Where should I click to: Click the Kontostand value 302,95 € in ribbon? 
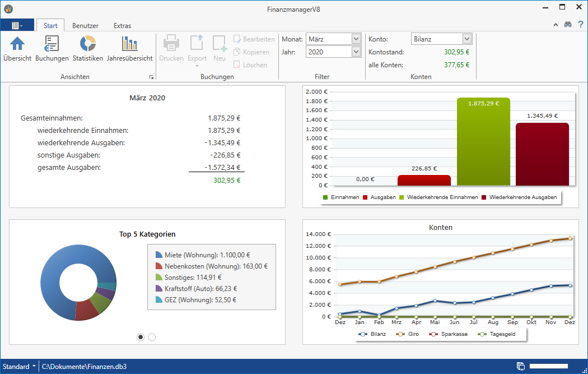[457, 52]
